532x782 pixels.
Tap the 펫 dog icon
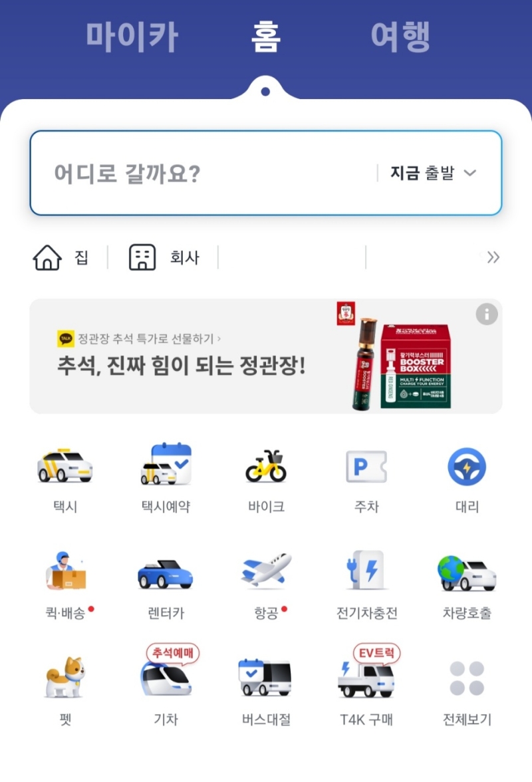pos(65,677)
